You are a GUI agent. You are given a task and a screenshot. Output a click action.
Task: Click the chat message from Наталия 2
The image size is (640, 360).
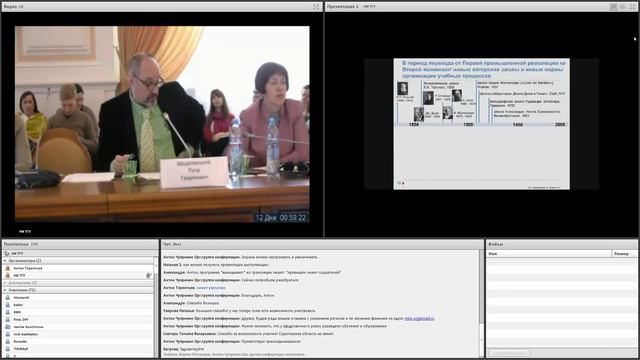[216, 264]
